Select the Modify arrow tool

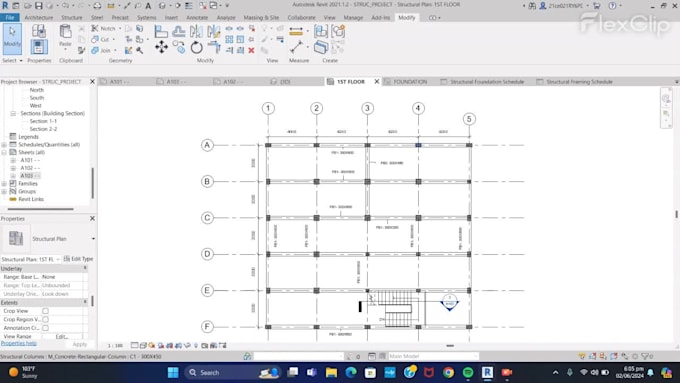click(12, 39)
